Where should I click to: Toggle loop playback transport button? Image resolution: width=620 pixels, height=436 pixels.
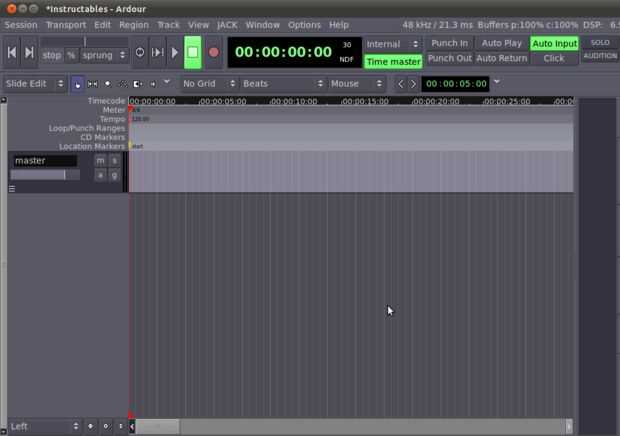140,53
